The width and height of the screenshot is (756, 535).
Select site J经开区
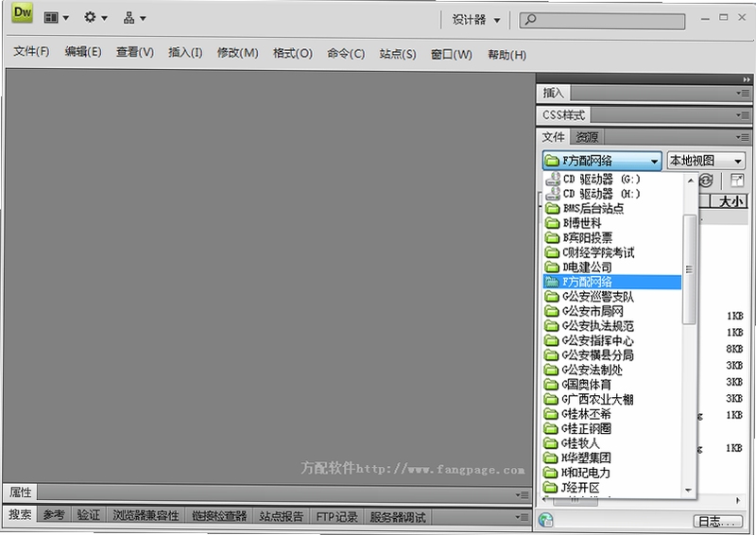coord(612,488)
